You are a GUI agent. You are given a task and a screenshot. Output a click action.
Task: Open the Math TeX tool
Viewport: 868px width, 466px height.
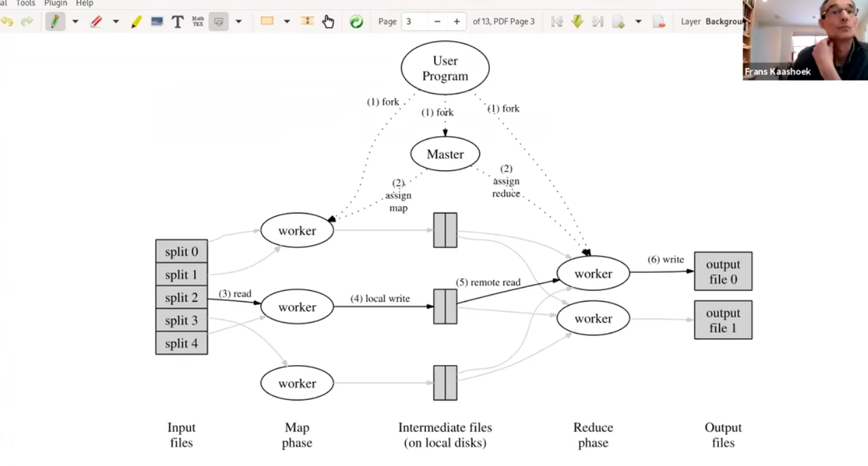(197, 22)
